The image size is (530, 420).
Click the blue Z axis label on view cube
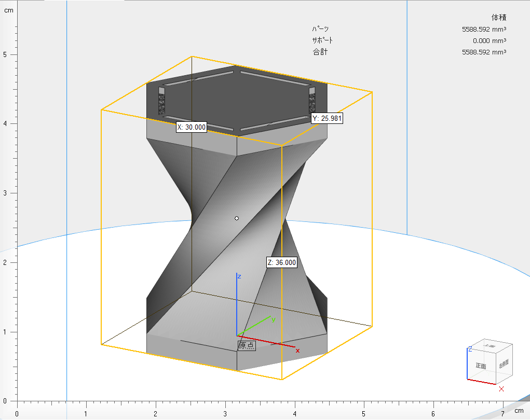pos(470,349)
